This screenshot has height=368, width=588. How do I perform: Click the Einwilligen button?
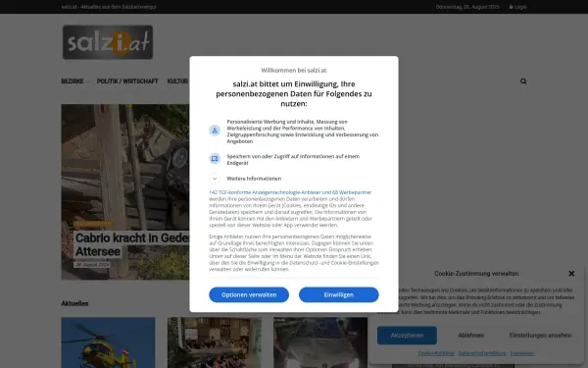coord(339,294)
